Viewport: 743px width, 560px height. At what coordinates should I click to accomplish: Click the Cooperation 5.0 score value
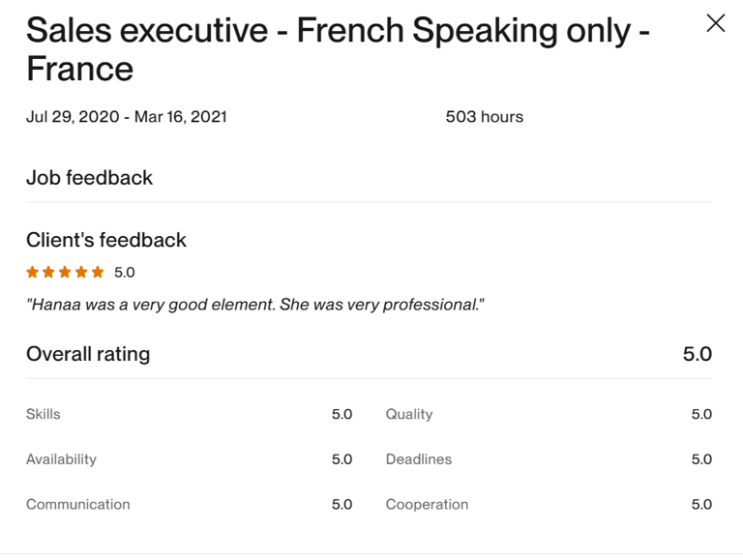coord(701,505)
